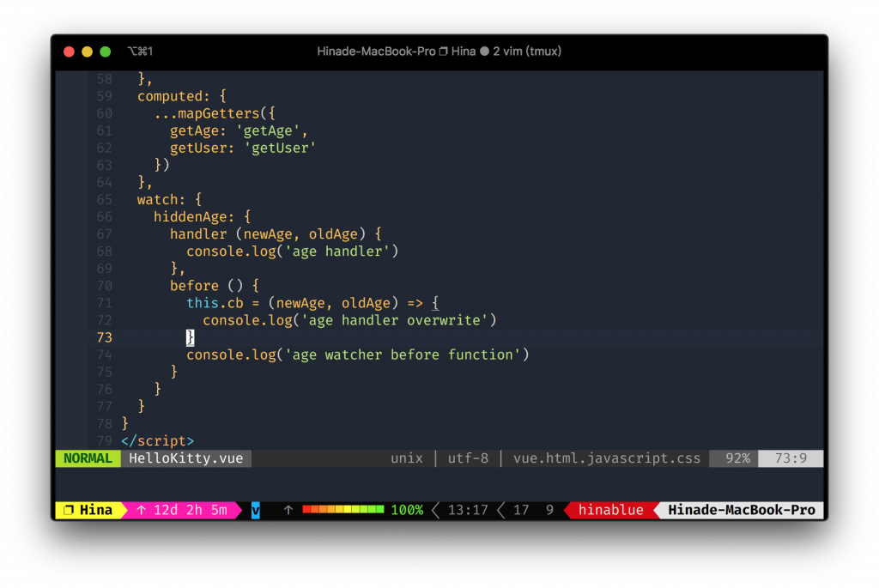Click the window icon before Hina in title bar
Viewport: 879px width, 588px height.
coord(444,52)
